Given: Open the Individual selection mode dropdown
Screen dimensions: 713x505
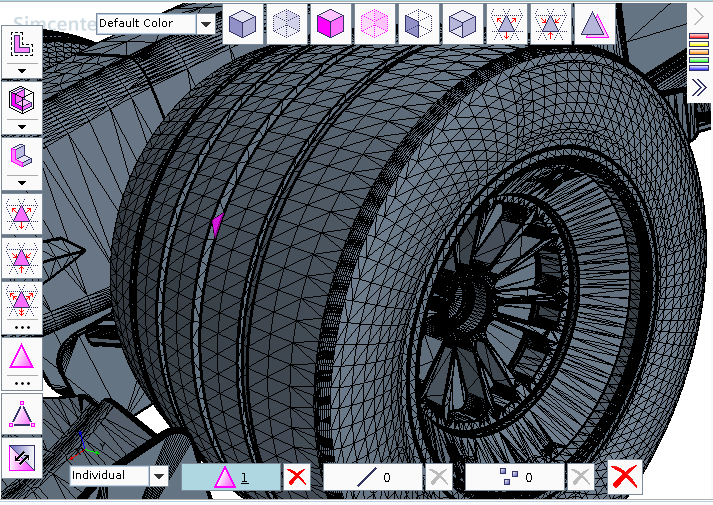Looking at the screenshot, I should click(x=159, y=475).
